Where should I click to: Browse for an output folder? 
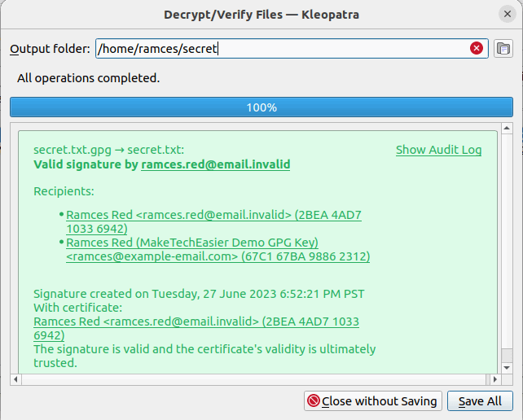click(503, 49)
